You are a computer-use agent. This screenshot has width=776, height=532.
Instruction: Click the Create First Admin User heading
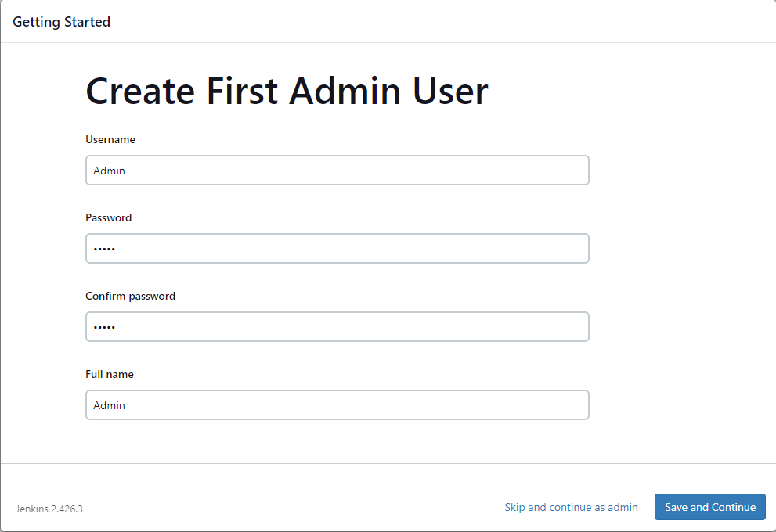pos(287,91)
